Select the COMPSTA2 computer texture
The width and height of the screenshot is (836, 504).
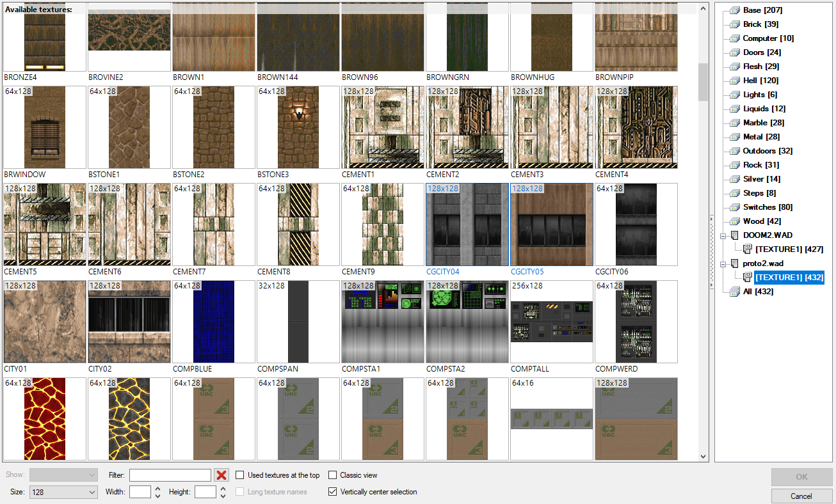click(467, 322)
